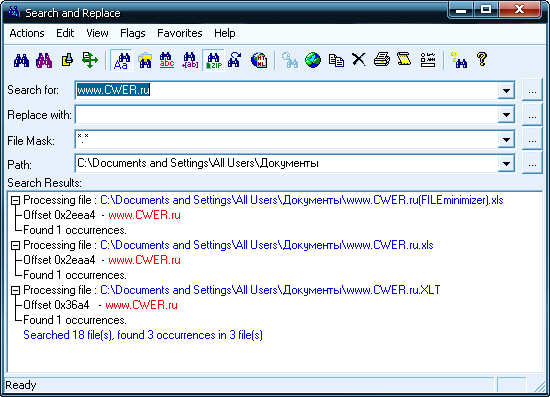Select the Offset 0x2eaa4 result row

(x=102, y=260)
